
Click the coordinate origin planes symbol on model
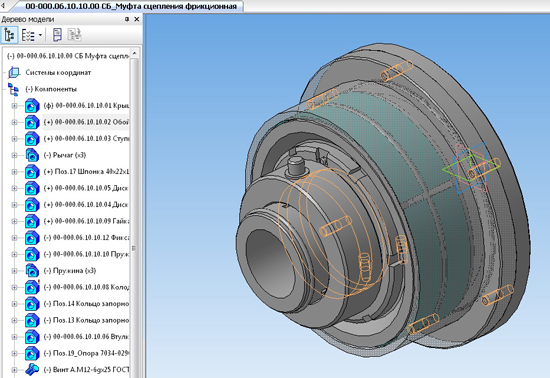coord(471,168)
